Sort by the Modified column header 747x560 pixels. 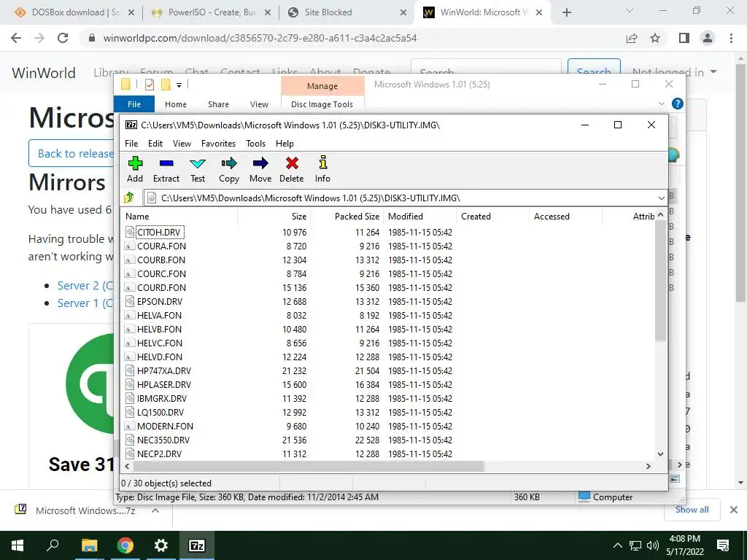click(420, 216)
